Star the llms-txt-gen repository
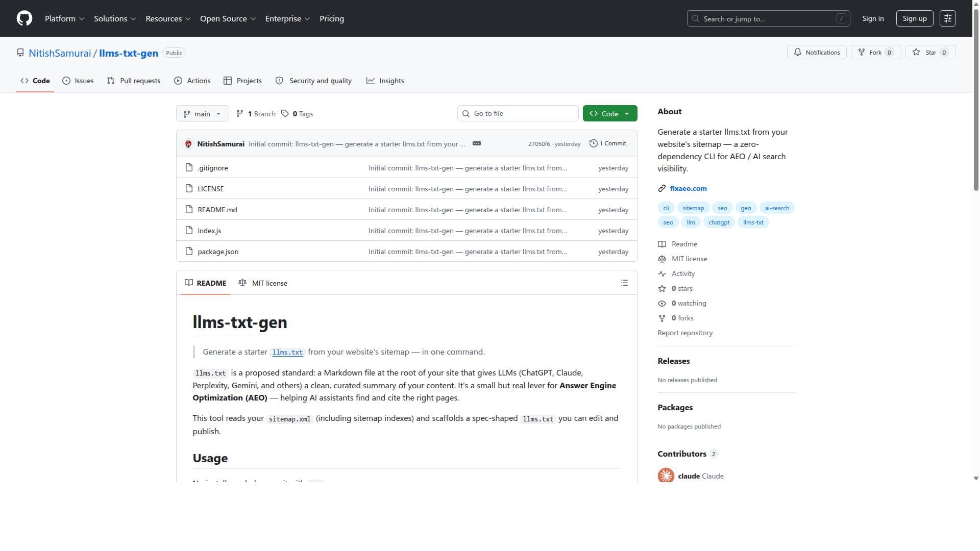This screenshot has width=980, height=551. (930, 52)
